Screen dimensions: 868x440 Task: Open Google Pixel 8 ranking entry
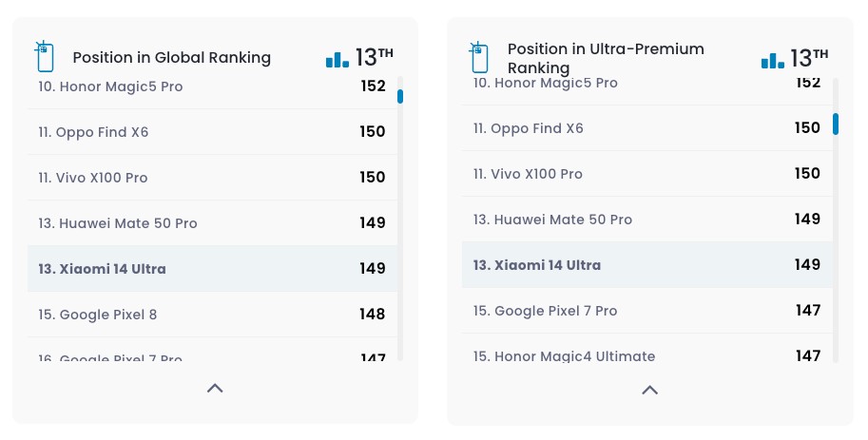pyautogui.click(x=98, y=315)
